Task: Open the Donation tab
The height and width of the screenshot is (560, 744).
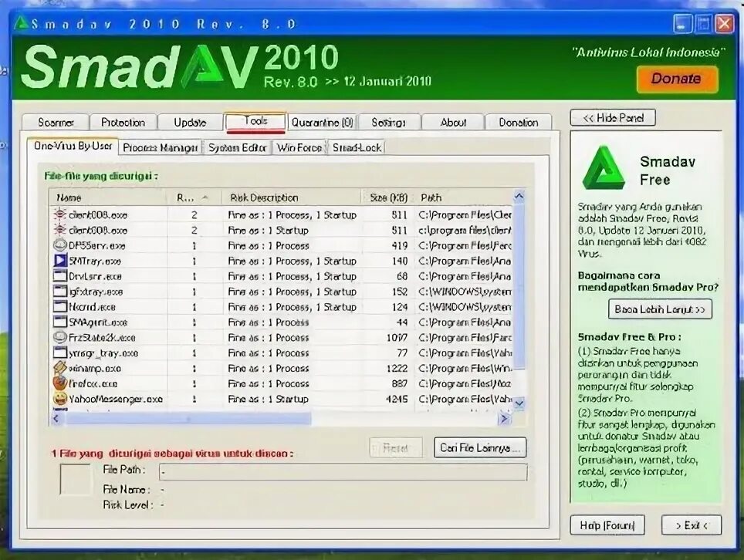Action: (x=518, y=123)
